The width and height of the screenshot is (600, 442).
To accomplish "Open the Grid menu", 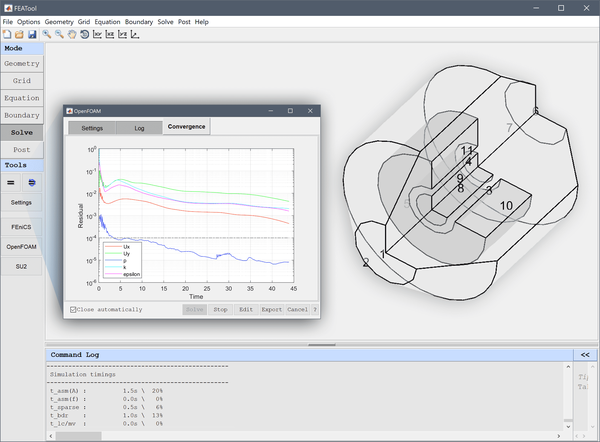I will [x=84, y=22].
